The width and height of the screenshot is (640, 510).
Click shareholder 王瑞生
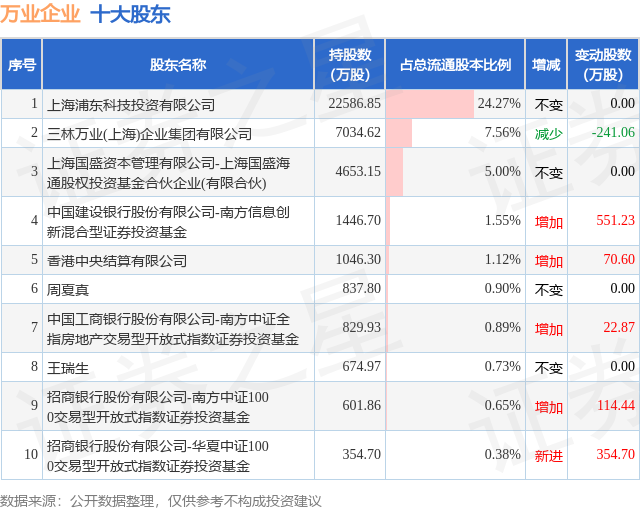[x=68, y=368]
